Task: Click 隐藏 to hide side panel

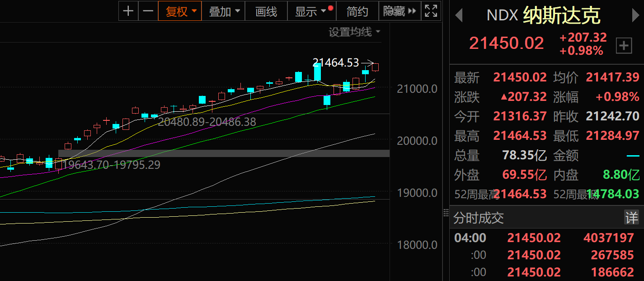Action: coord(400,11)
